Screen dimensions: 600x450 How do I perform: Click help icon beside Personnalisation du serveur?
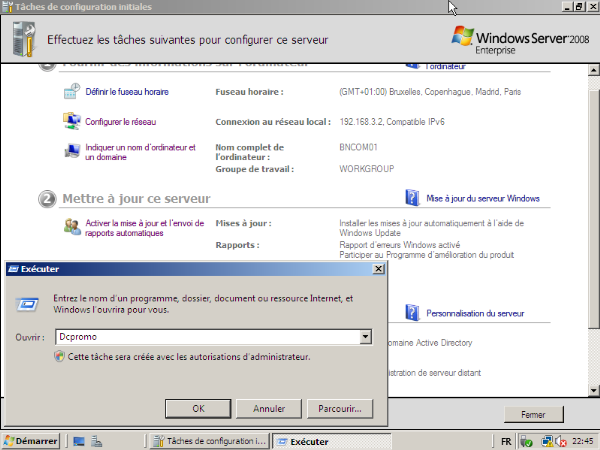412,313
